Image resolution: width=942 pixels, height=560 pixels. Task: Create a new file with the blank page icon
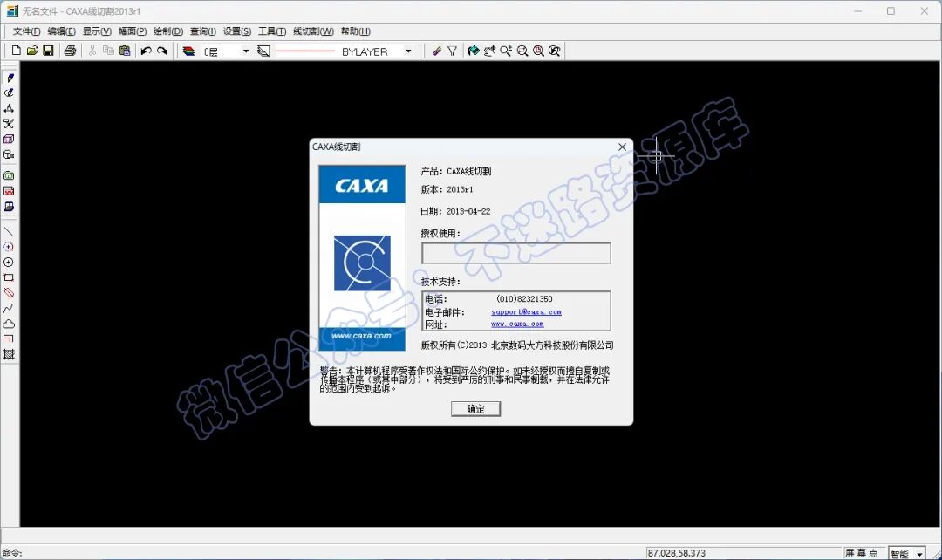[x=17, y=51]
